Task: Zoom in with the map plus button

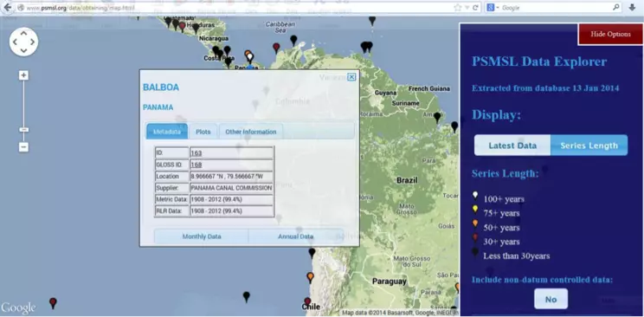Action: pyautogui.click(x=24, y=75)
